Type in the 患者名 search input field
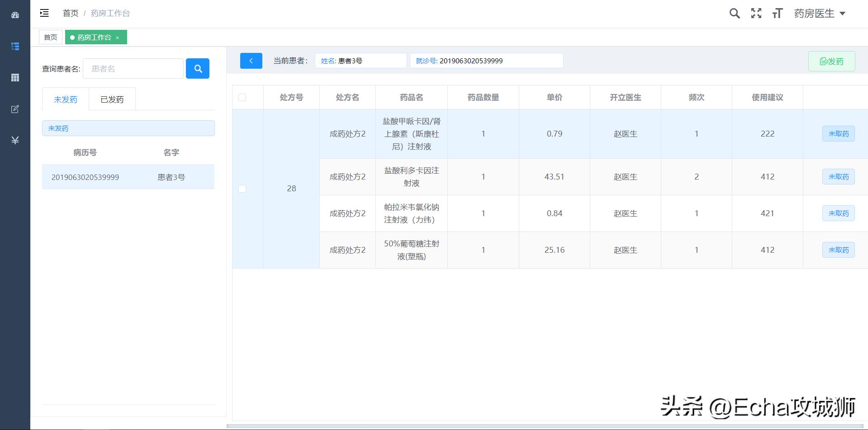 coord(133,68)
